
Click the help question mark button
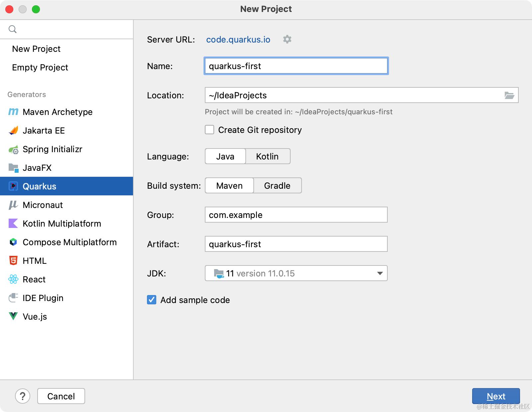[23, 396]
